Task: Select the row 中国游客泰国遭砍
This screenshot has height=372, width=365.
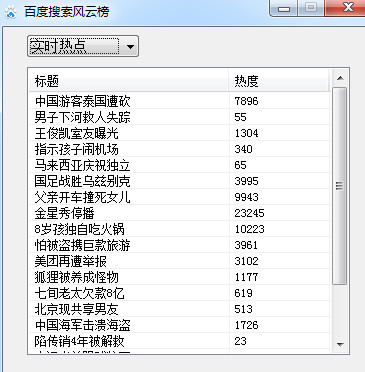Action: coord(180,101)
